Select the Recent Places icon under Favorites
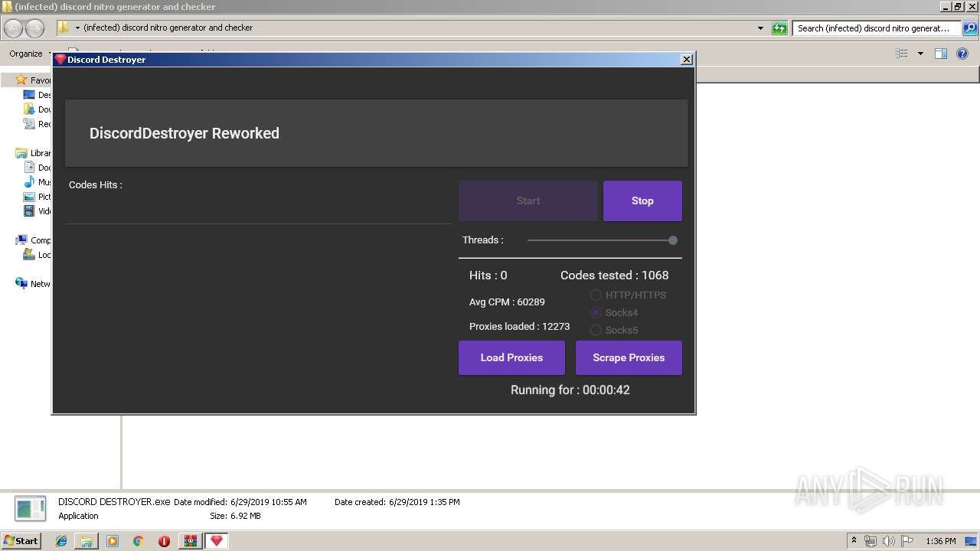The image size is (980, 551). tap(29, 124)
